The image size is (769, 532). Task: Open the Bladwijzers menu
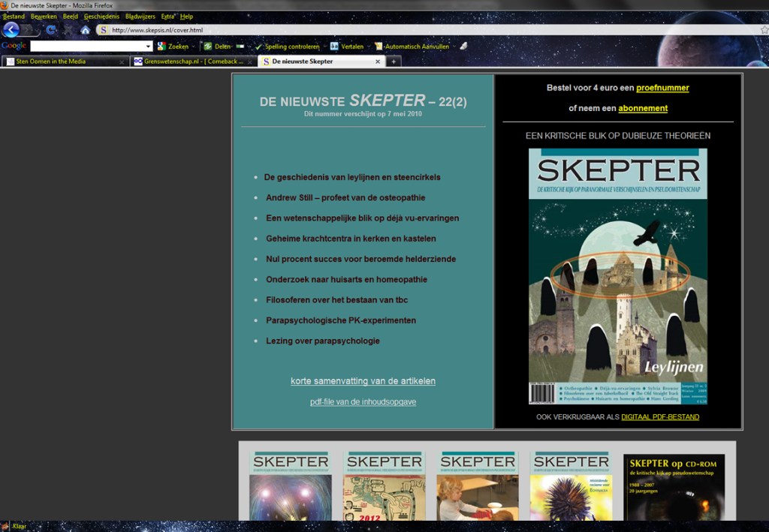point(140,17)
